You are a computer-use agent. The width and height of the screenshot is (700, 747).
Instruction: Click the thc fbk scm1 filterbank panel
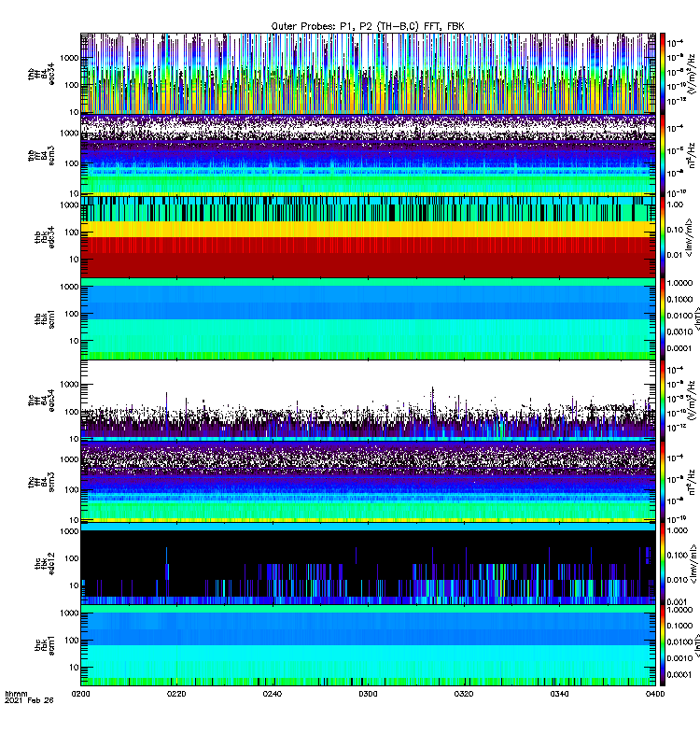[x=368, y=645]
